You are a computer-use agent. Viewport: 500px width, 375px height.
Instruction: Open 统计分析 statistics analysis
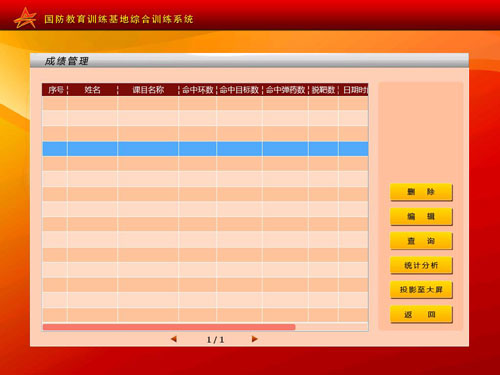click(421, 265)
